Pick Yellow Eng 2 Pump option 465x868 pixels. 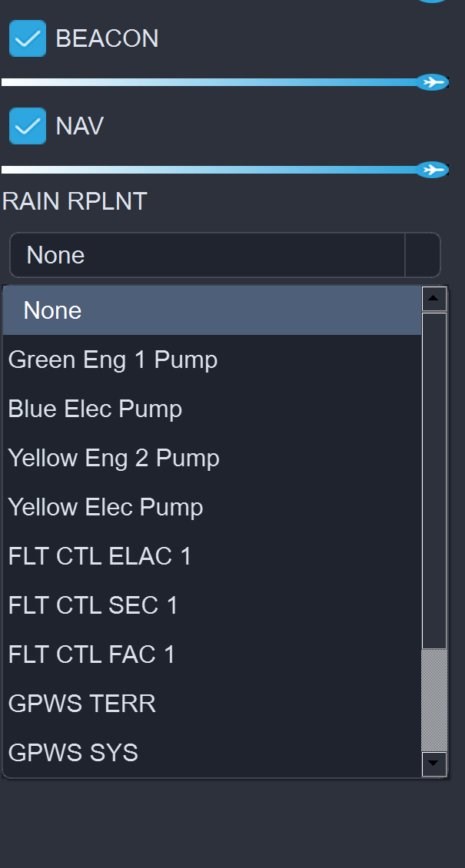(x=114, y=458)
